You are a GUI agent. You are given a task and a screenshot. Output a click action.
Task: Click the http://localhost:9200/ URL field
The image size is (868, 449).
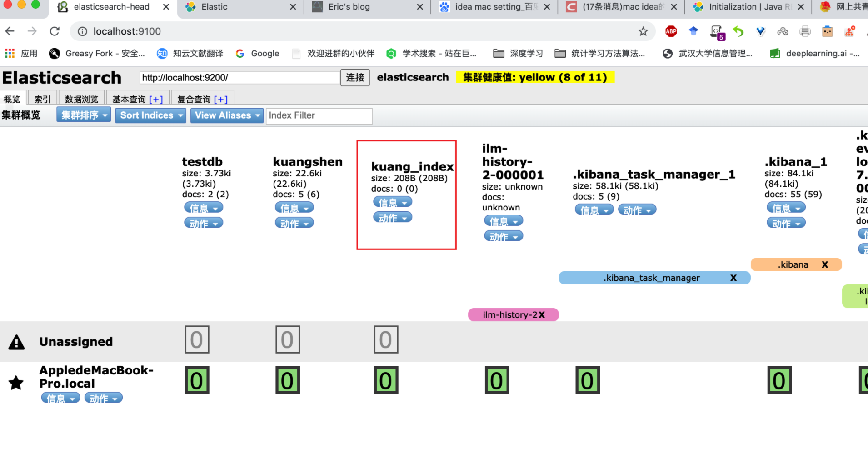pos(240,78)
